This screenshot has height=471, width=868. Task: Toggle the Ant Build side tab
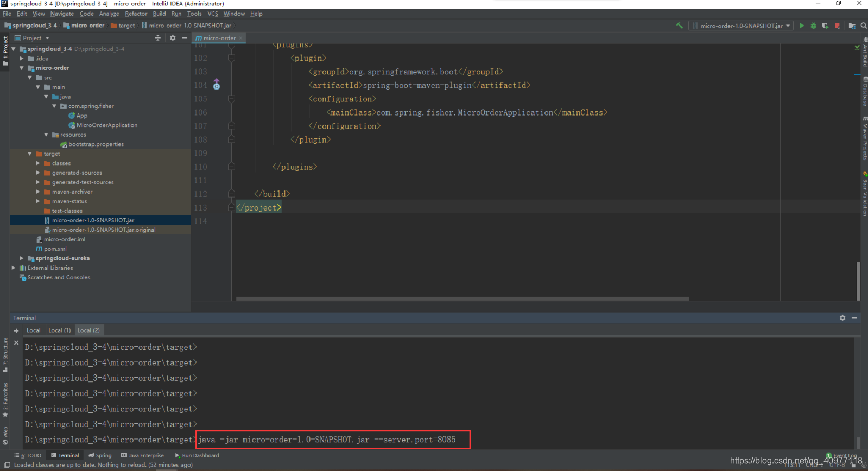[x=864, y=51]
